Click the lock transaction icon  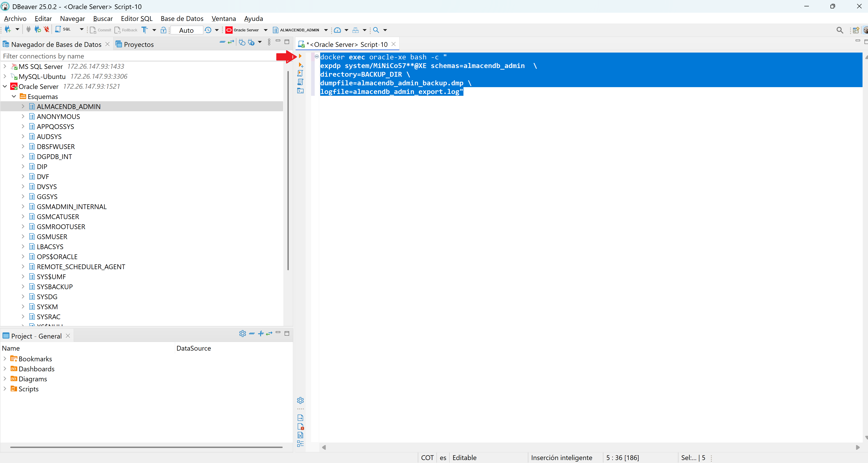coord(164,30)
